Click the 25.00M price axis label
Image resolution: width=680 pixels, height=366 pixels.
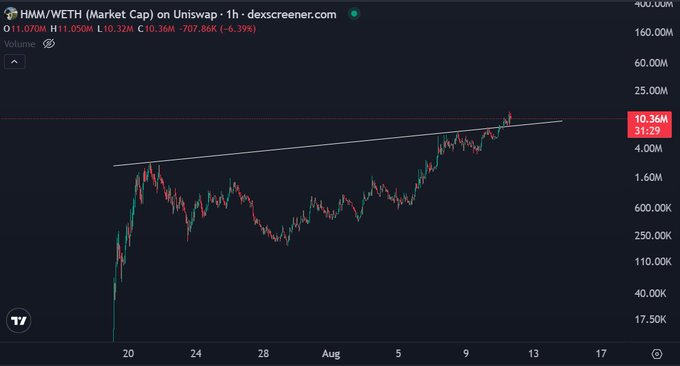(651, 91)
